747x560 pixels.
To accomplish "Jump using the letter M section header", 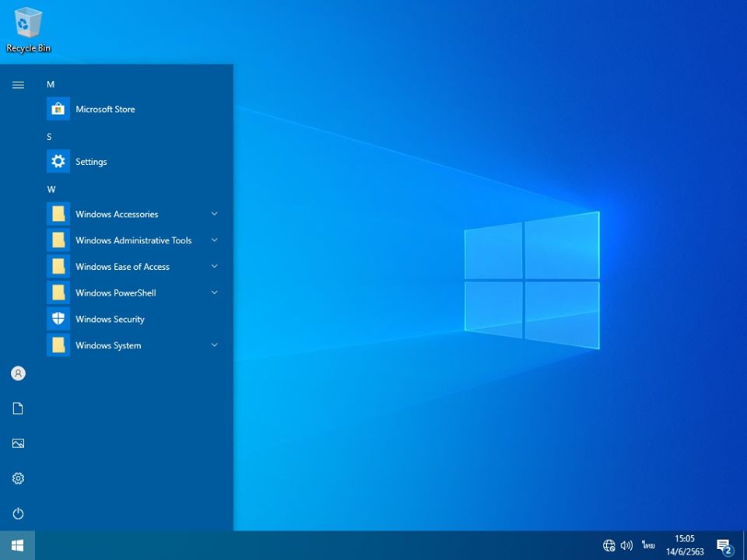I will (x=51, y=84).
